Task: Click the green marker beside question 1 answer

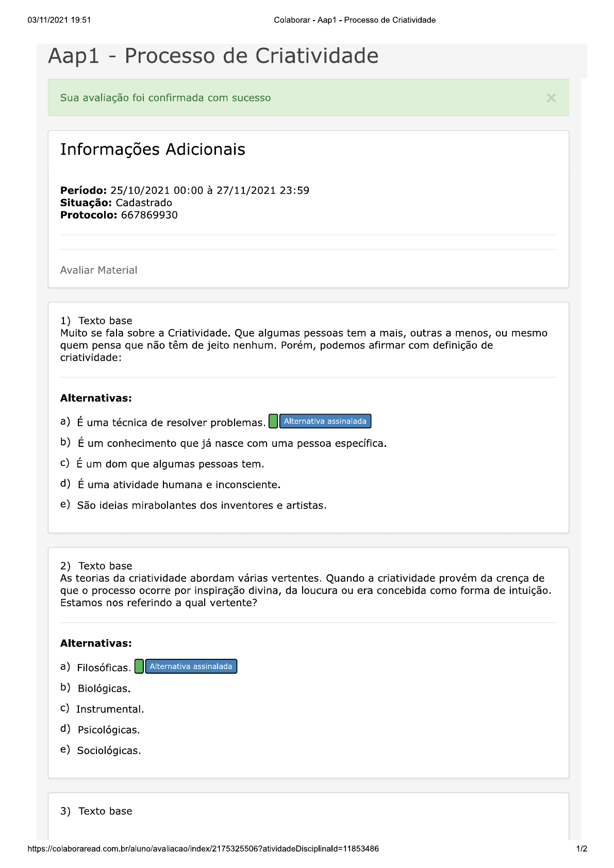Action: click(273, 421)
